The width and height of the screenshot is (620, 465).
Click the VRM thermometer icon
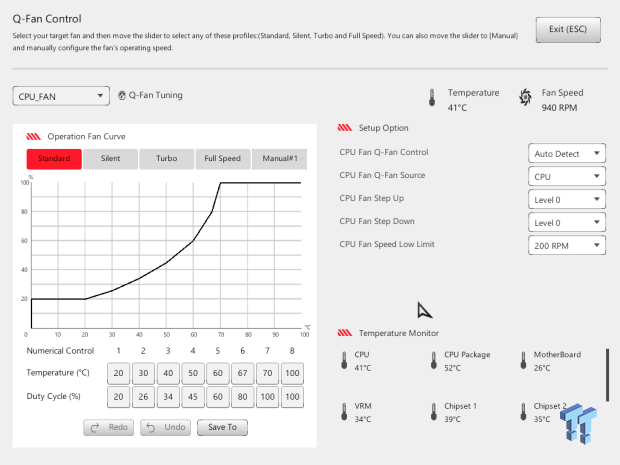(344, 412)
